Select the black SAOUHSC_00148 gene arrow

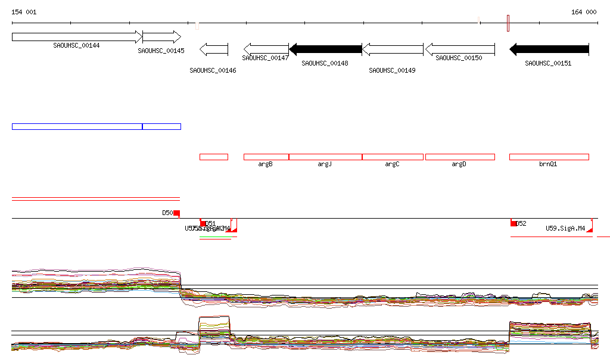[x=326, y=49]
